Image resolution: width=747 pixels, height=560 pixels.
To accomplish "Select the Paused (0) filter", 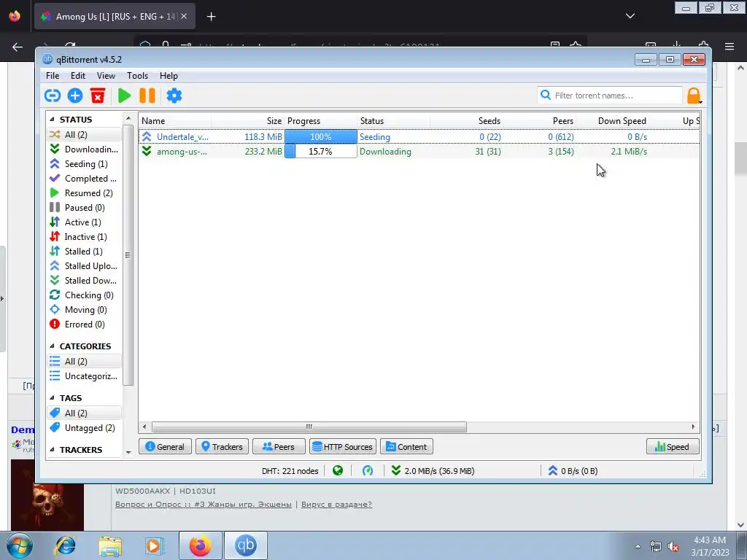I will point(84,208).
